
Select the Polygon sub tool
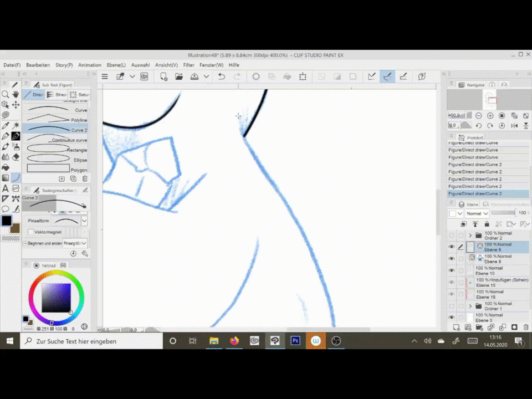coord(56,170)
